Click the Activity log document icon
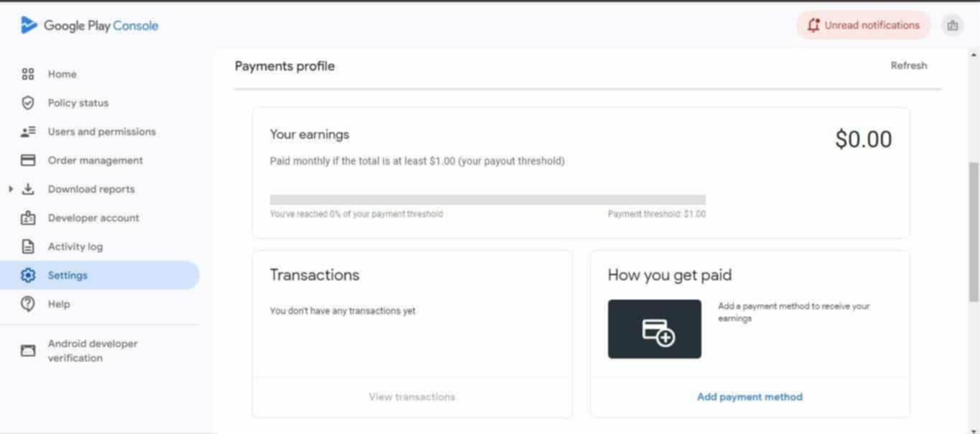The width and height of the screenshot is (980, 434). [28, 246]
